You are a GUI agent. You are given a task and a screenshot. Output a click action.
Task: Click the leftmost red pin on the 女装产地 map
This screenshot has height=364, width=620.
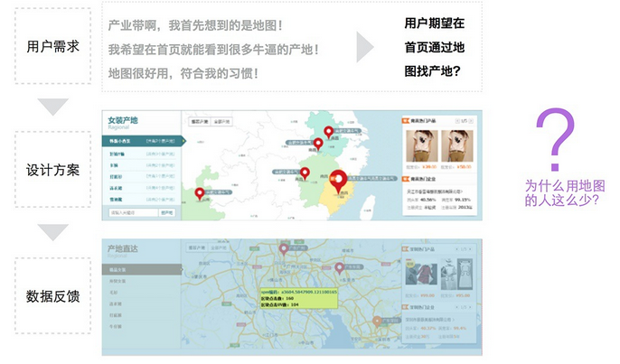click(200, 192)
